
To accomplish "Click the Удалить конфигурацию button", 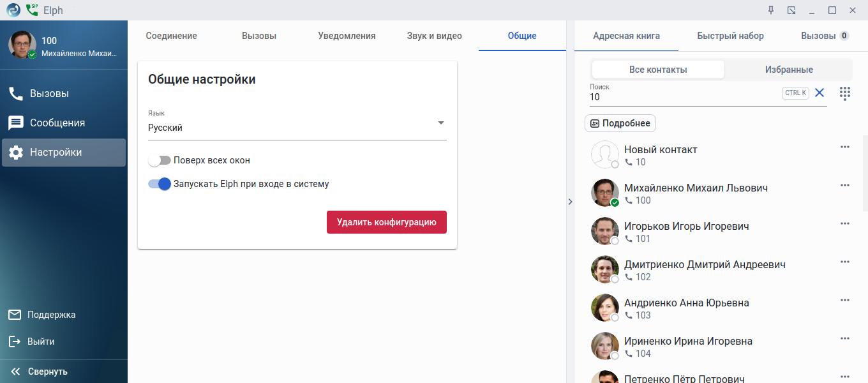I will click(386, 222).
